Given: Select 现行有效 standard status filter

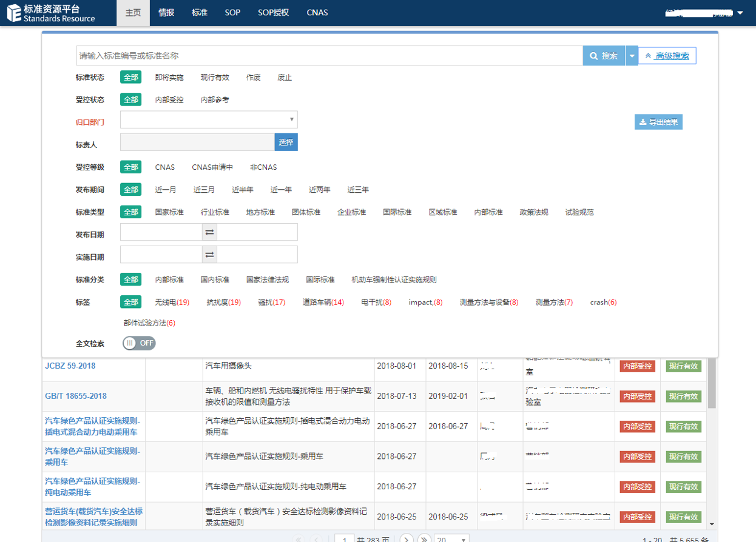Looking at the screenshot, I should pos(215,77).
